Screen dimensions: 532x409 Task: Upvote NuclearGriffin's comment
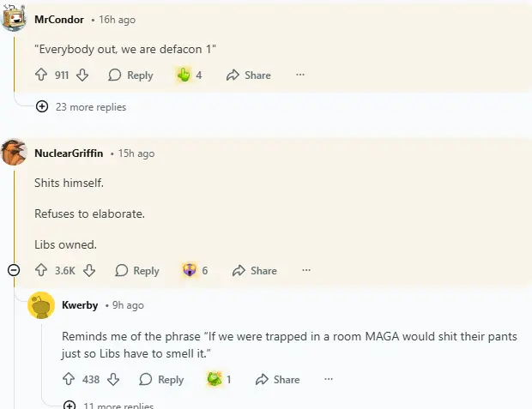[41, 271]
